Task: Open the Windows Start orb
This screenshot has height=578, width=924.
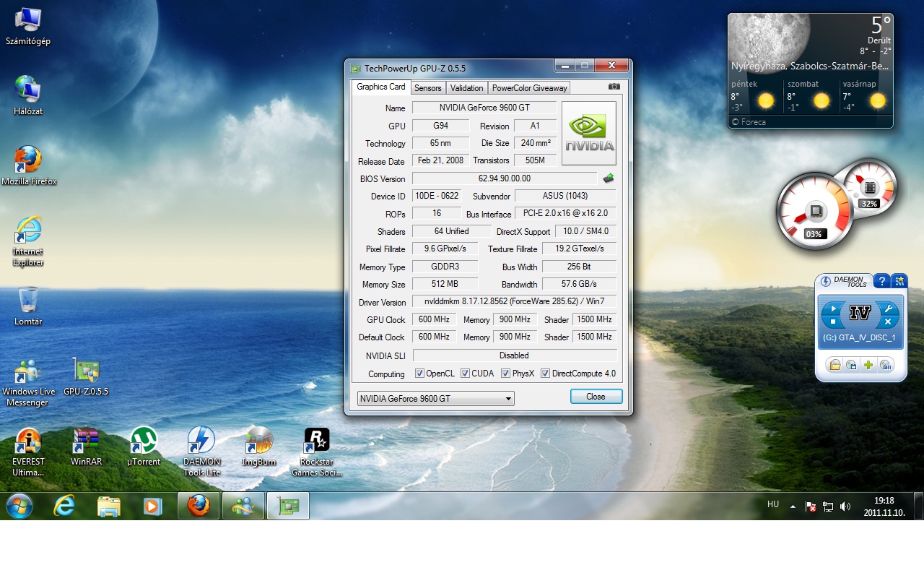Action: point(19,506)
